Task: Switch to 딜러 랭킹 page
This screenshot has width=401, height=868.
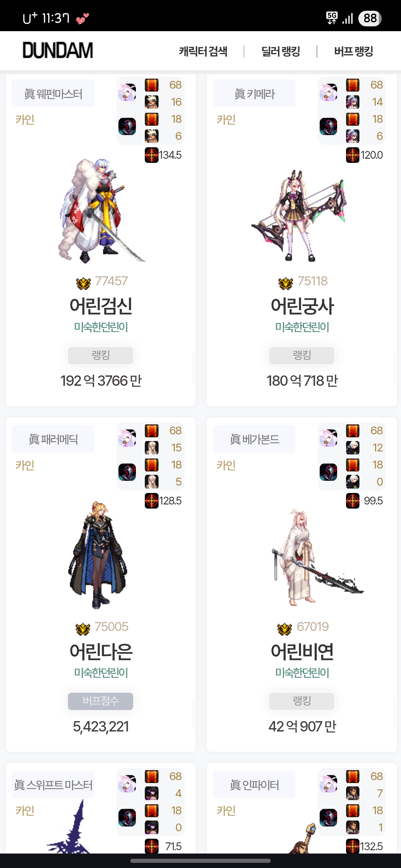Action: click(281, 51)
